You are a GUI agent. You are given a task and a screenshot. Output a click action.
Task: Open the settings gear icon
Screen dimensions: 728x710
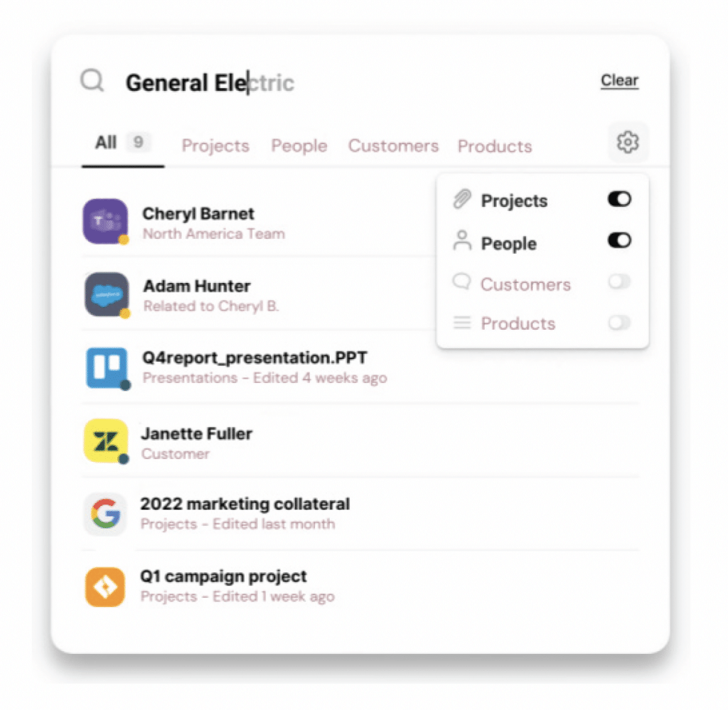click(x=628, y=142)
